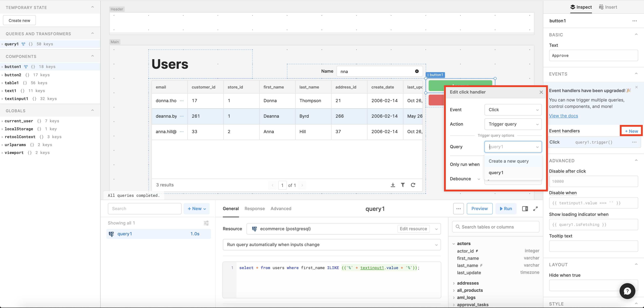Add event handler with + New
Screen dimensions: 644x308
(631, 131)
